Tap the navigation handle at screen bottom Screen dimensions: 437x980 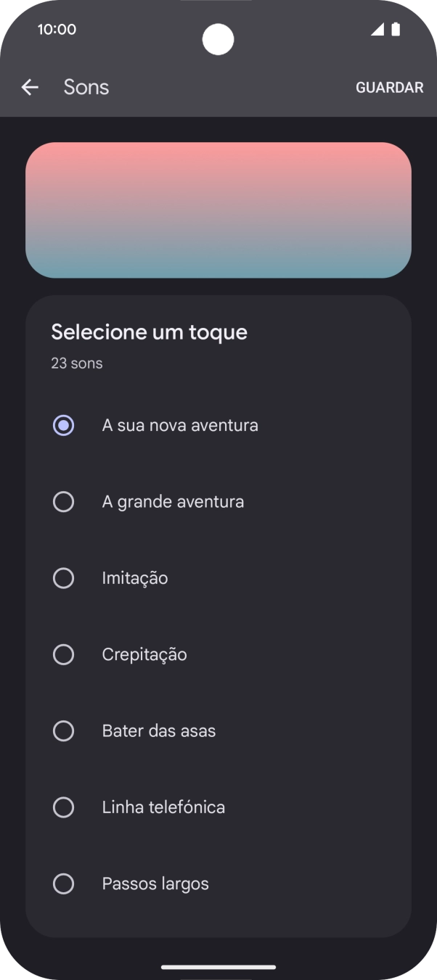[218, 968]
